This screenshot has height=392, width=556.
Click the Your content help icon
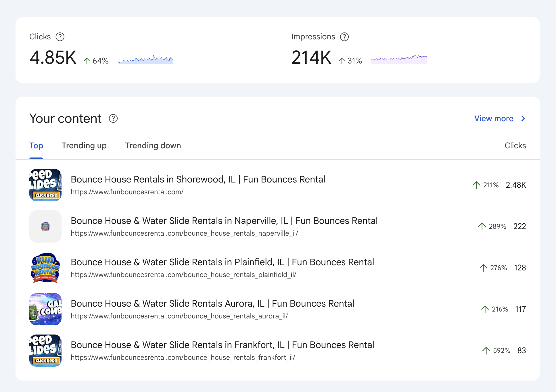[x=113, y=118]
